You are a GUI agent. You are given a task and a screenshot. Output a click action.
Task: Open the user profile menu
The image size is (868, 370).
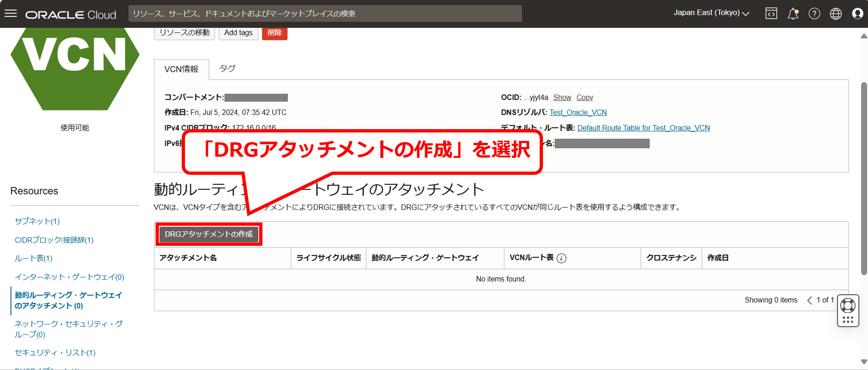tap(857, 13)
